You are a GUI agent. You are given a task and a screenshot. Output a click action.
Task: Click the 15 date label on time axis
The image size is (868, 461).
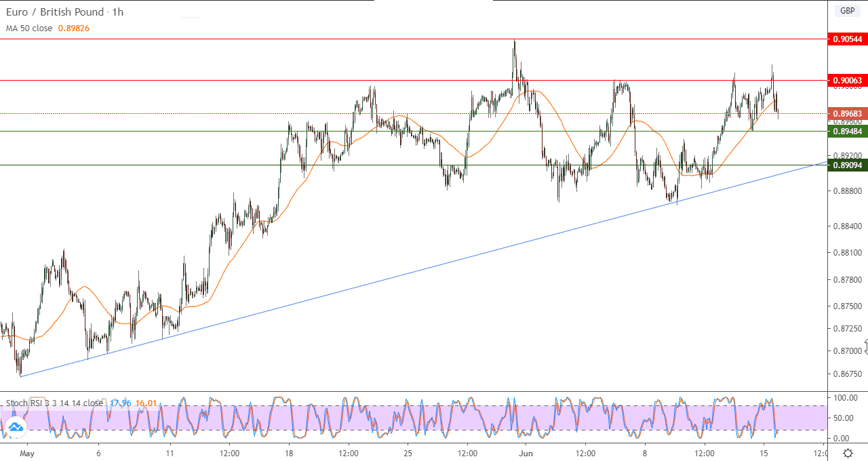pyautogui.click(x=764, y=453)
